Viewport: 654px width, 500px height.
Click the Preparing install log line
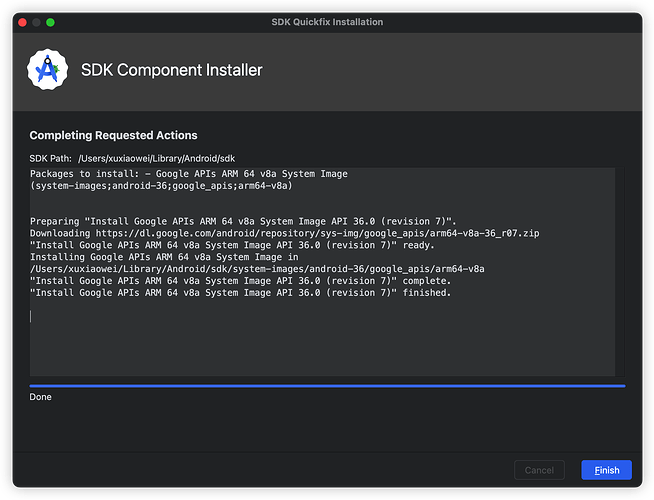point(243,221)
